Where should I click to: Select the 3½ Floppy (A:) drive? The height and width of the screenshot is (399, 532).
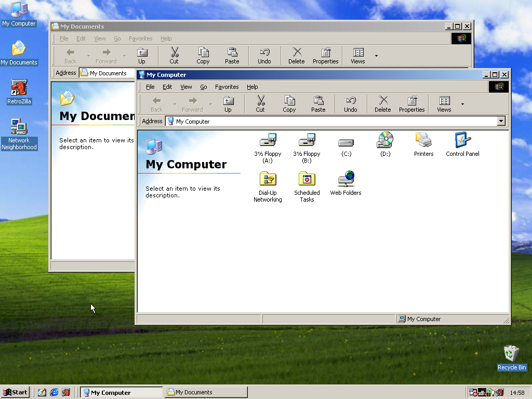(268, 141)
